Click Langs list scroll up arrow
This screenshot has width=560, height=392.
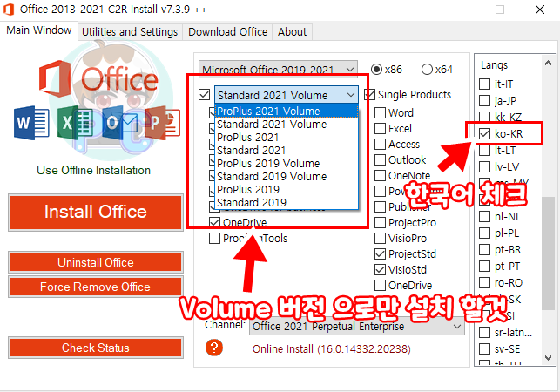548,64
